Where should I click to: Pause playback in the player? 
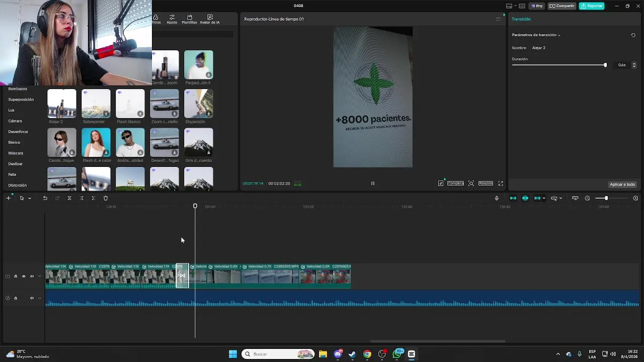pos(373,184)
